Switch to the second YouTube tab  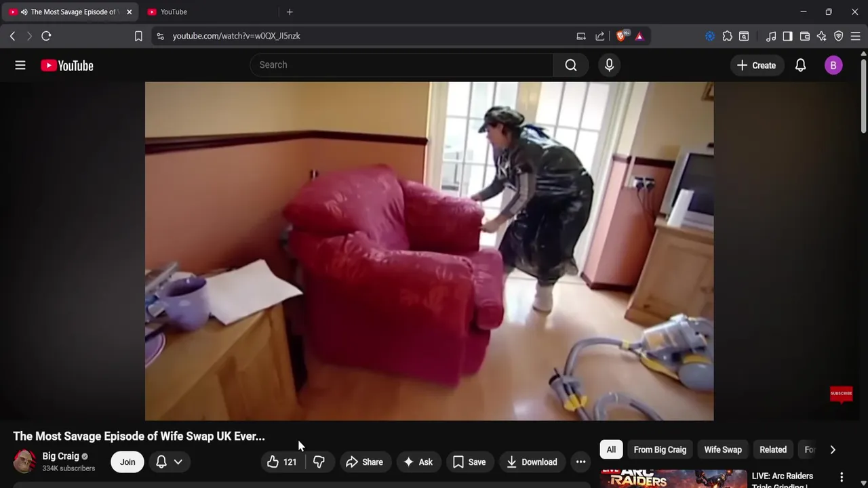208,12
